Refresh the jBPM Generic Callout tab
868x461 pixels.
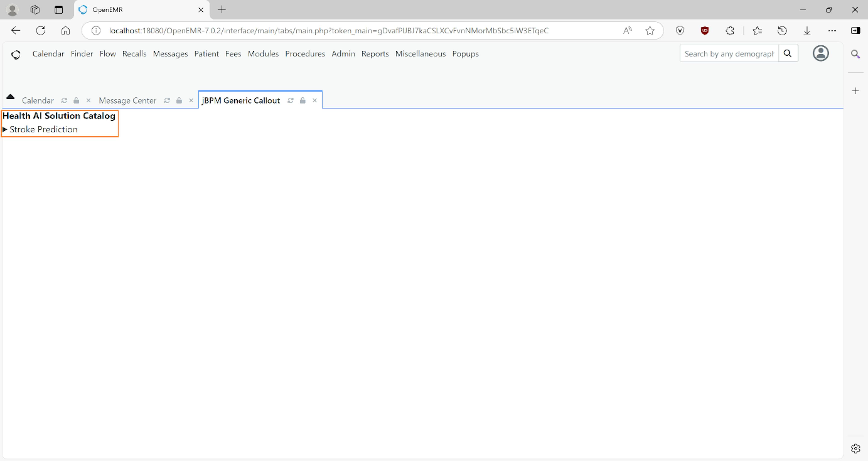pos(290,100)
